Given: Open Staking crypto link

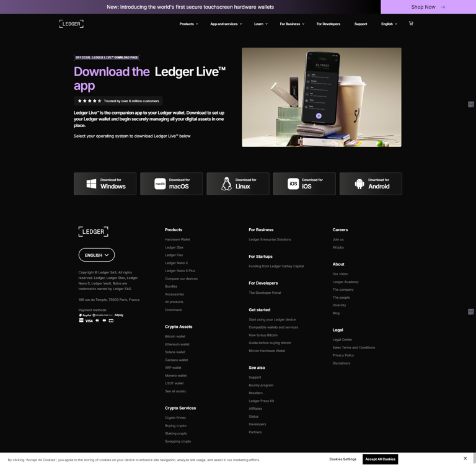Looking at the screenshot, I should point(176,433).
